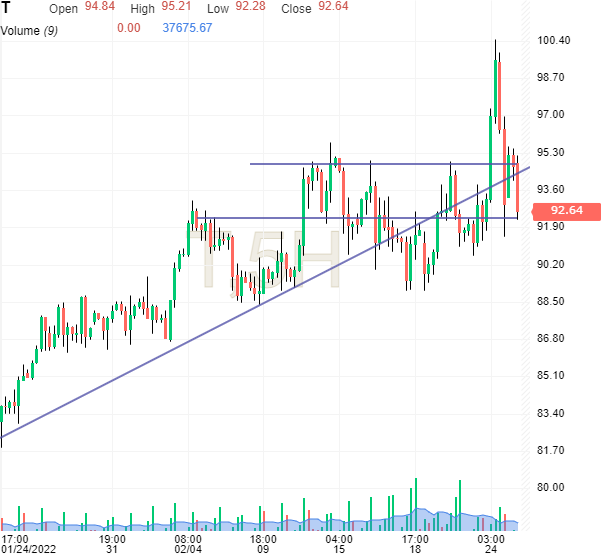The height and width of the screenshot is (558, 601).
Task: Click the 15H timeframe watermark
Action: click(x=268, y=260)
